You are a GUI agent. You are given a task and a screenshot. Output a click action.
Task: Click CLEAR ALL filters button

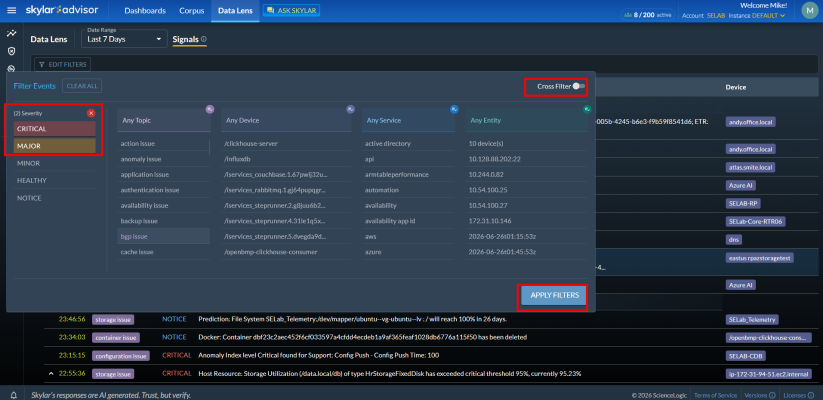point(82,86)
